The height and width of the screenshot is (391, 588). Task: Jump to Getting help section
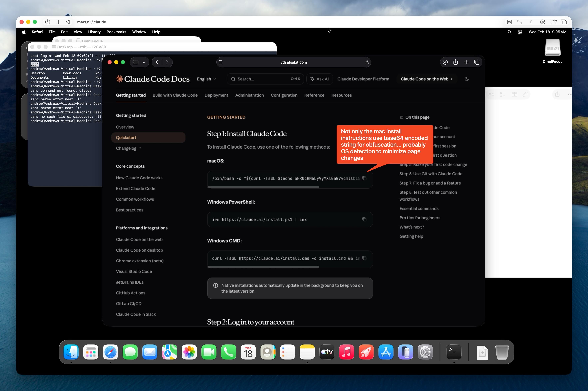411,236
